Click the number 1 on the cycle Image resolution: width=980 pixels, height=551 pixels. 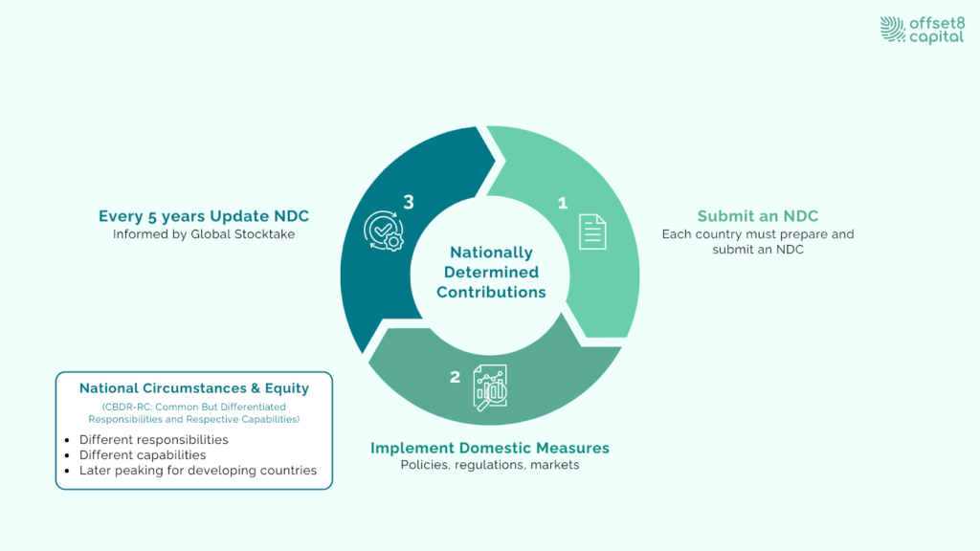(563, 203)
